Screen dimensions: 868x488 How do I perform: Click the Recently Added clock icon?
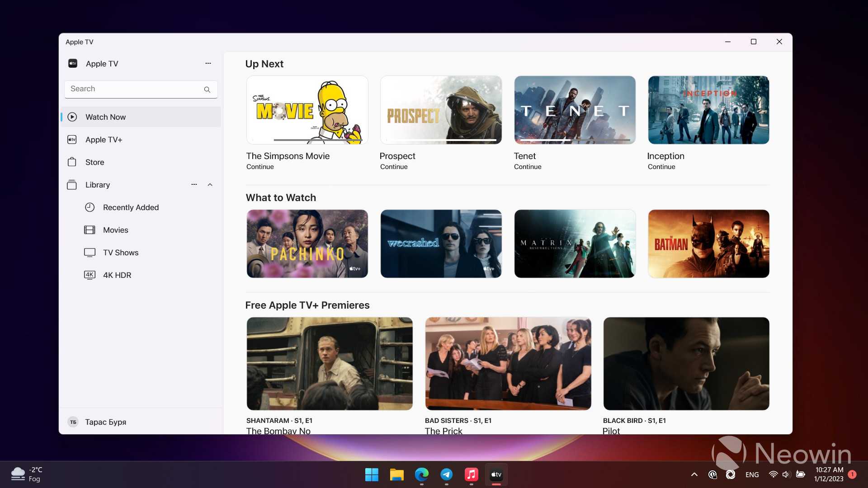coord(90,207)
